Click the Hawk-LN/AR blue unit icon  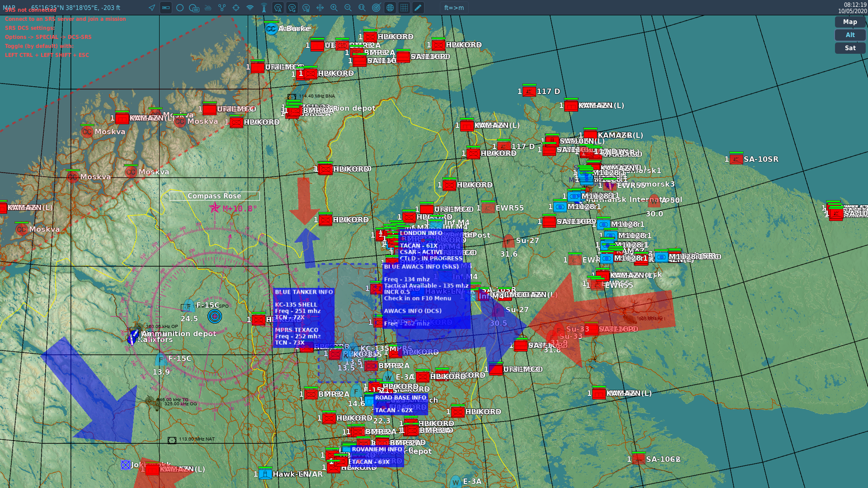tap(265, 474)
